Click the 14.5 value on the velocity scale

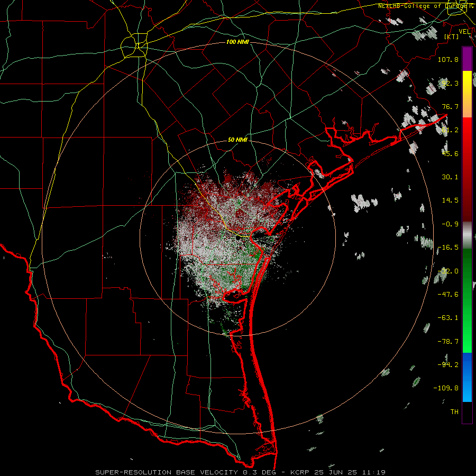click(450, 200)
